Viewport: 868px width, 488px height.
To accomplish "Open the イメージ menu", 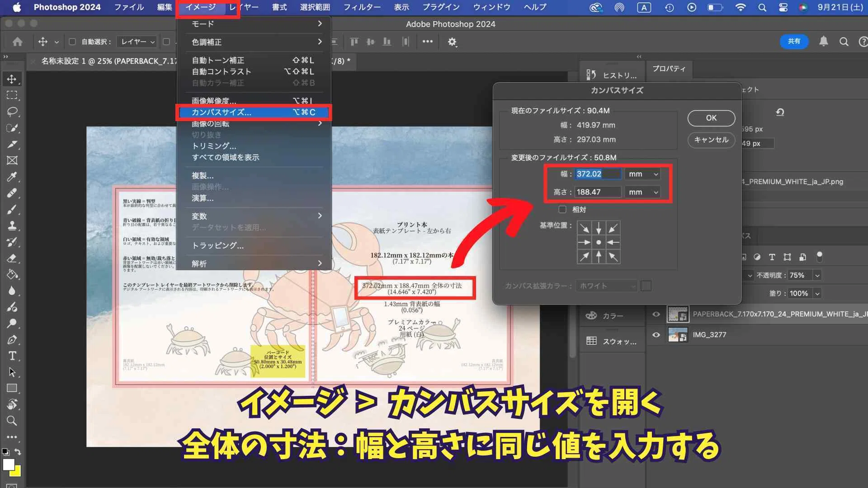I will [x=201, y=7].
